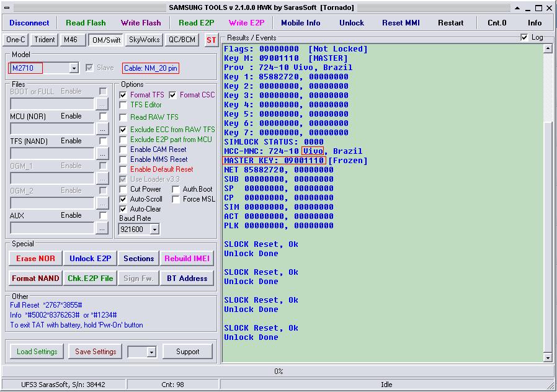Viewport: 557px width, 392px height.
Task: Click the Cnt.0 toolbar item
Action: point(497,23)
